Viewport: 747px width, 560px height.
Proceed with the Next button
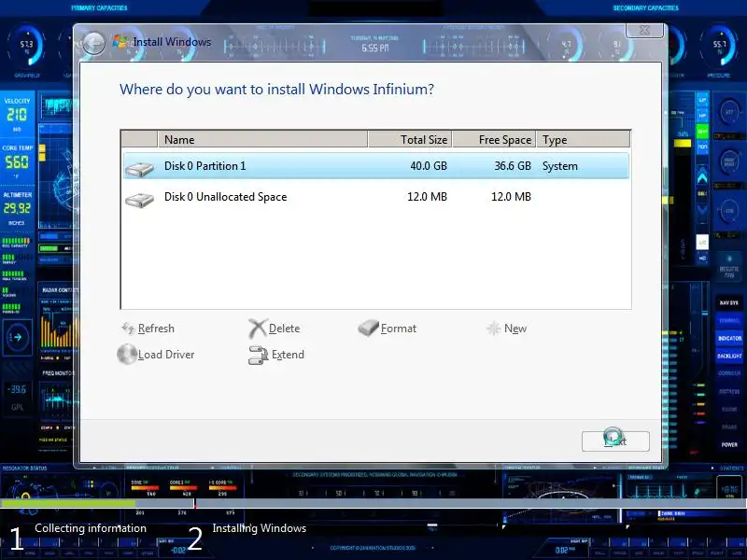(x=615, y=441)
